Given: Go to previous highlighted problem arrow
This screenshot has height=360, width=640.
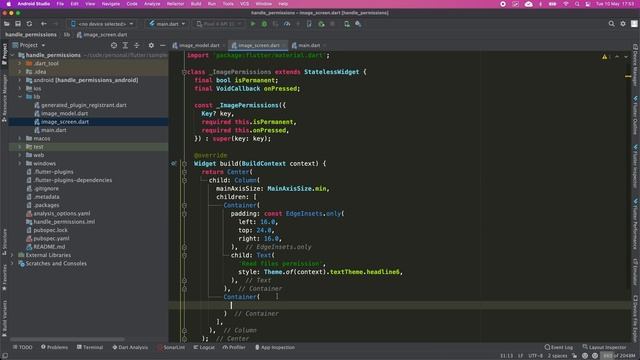Looking at the screenshot, I should coord(617,57).
